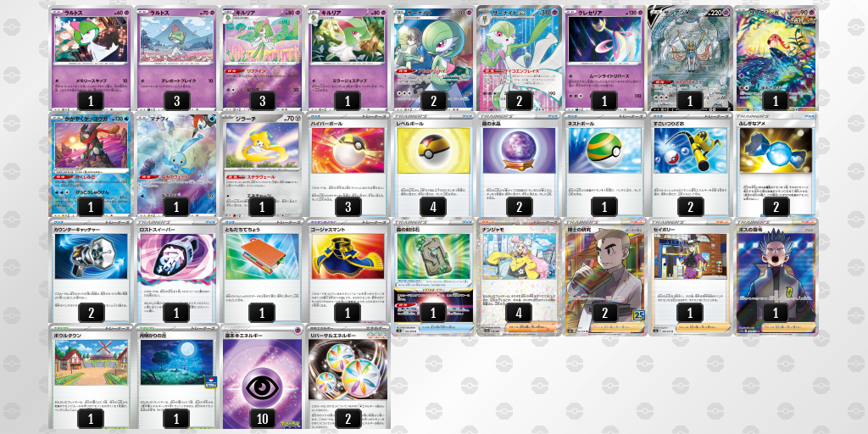This screenshot has width=868, height=434.
Task: Open the Level Ball card with yellow background
Action: [x=433, y=164]
